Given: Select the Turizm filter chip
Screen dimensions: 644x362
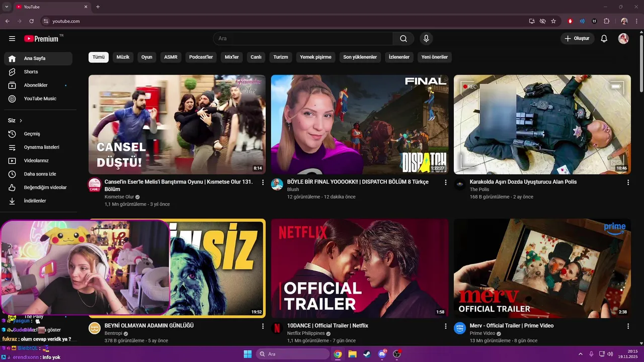Looking at the screenshot, I should pos(281,57).
